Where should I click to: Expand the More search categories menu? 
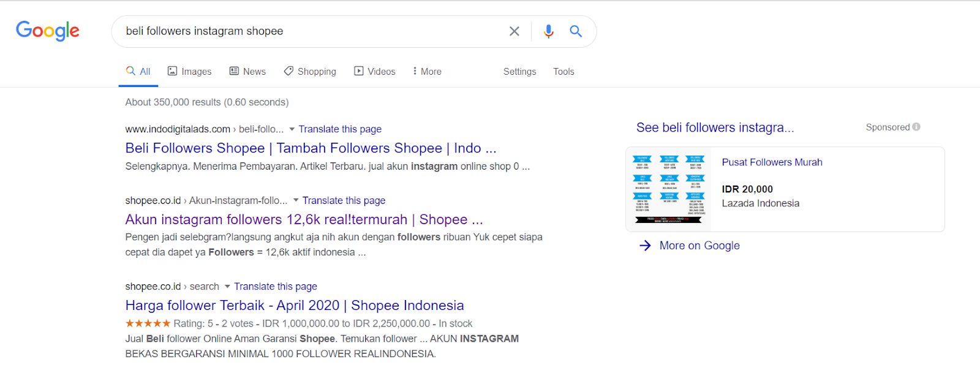(428, 72)
